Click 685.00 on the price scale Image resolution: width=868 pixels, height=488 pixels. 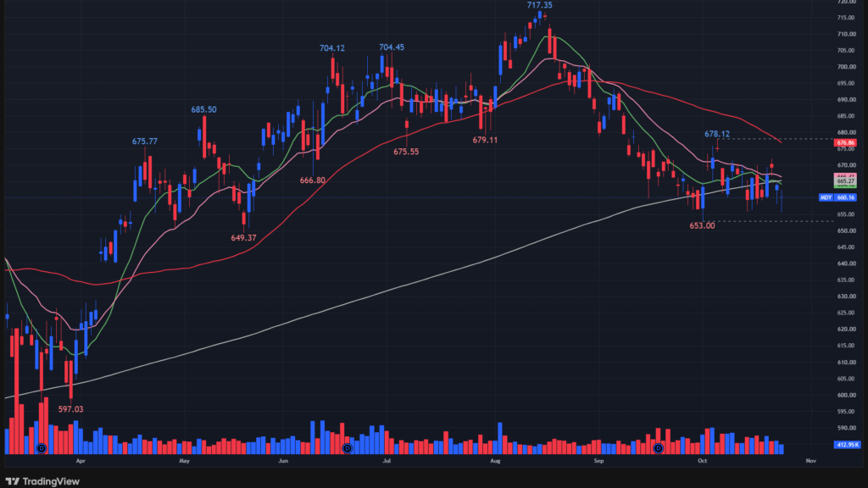pos(846,116)
